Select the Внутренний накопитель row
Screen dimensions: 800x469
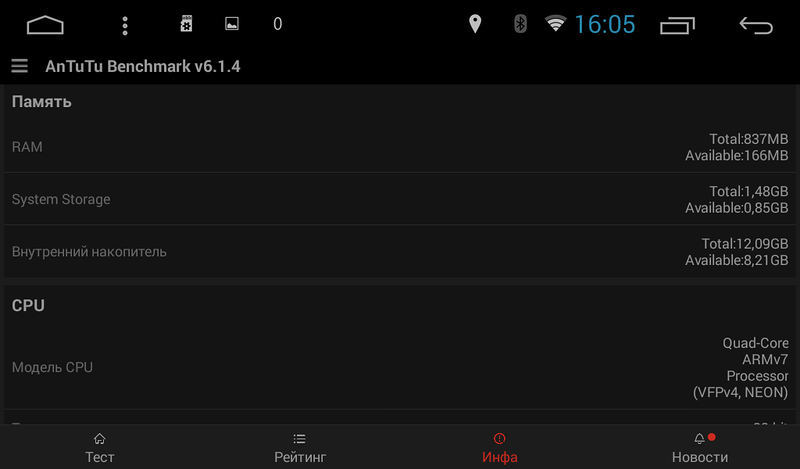click(400, 252)
